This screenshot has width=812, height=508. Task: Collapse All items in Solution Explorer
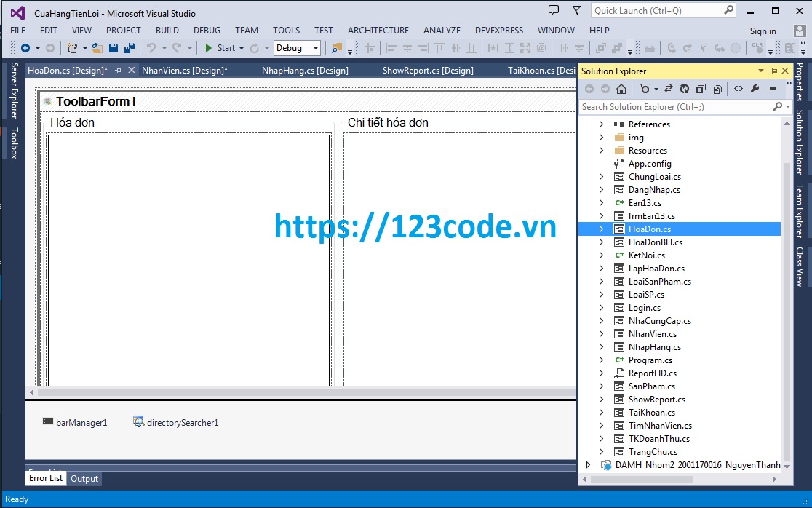[x=701, y=88]
